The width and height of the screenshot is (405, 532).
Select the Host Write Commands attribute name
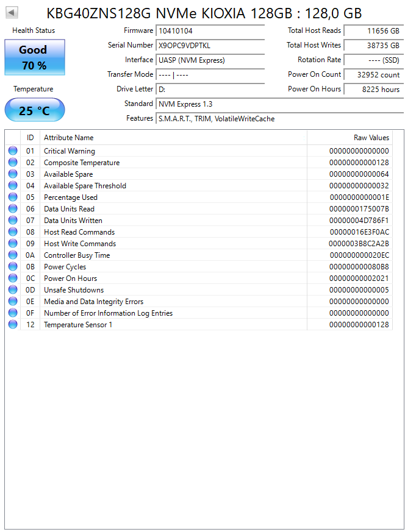pyautogui.click(x=80, y=244)
